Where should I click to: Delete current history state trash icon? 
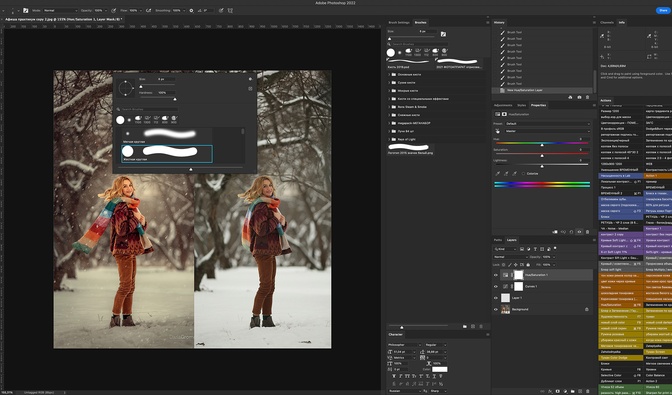click(588, 97)
